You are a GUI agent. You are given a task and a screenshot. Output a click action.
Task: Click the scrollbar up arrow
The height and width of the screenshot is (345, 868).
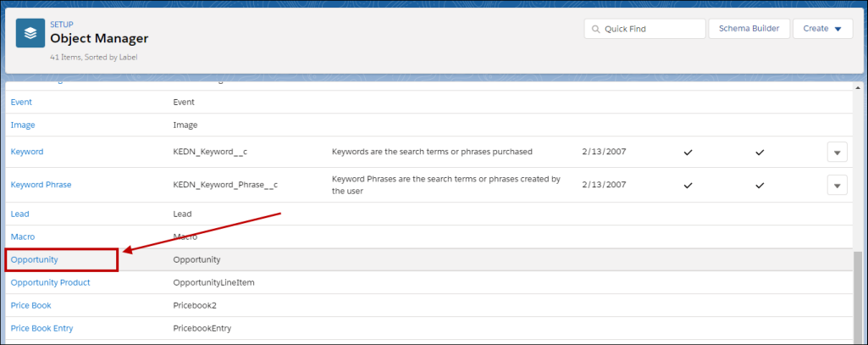858,88
